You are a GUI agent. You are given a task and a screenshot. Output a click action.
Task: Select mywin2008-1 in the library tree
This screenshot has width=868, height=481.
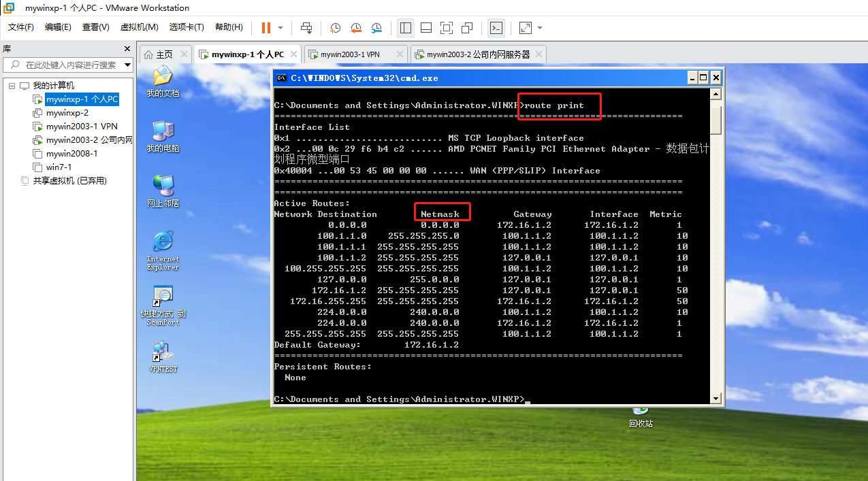click(x=71, y=154)
